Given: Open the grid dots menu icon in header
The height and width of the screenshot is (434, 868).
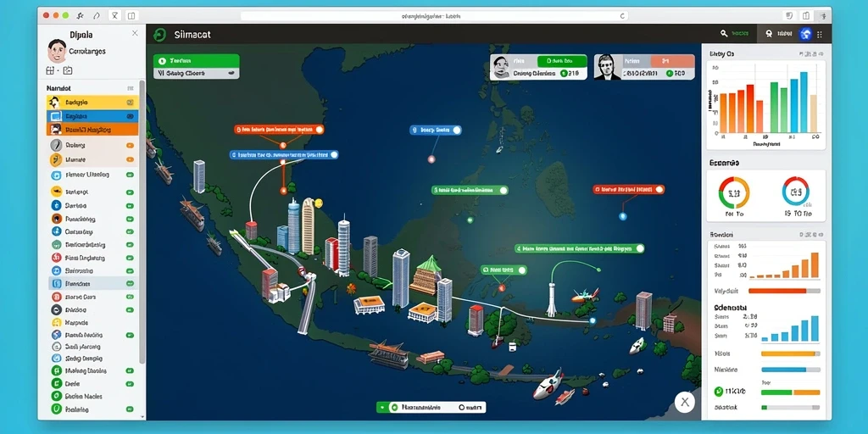Looking at the screenshot, I should click(x=820, y=34).
